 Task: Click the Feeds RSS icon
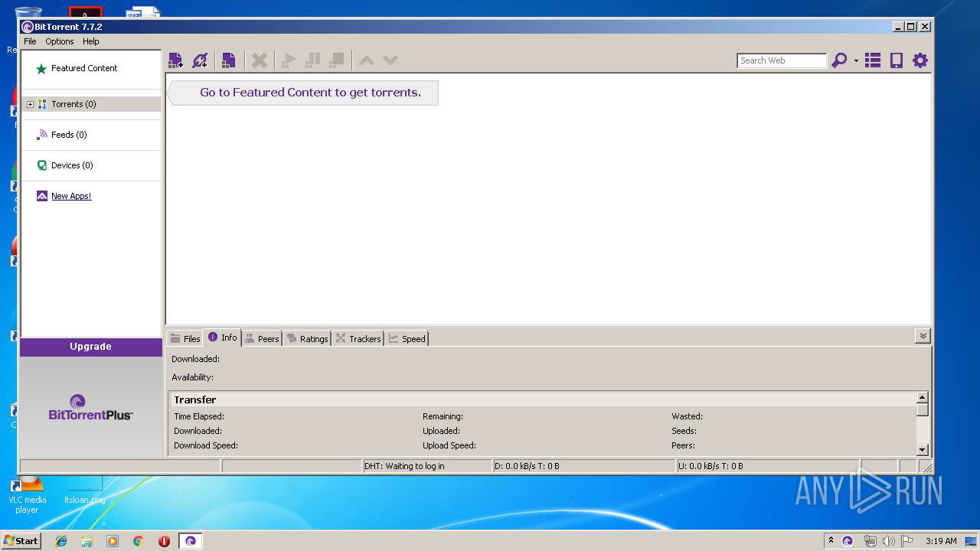(42, 135)
